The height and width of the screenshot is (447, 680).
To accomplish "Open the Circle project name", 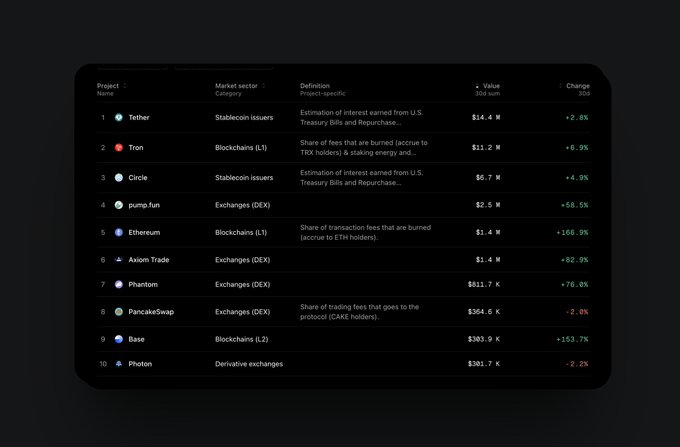I will click(138, 178).
